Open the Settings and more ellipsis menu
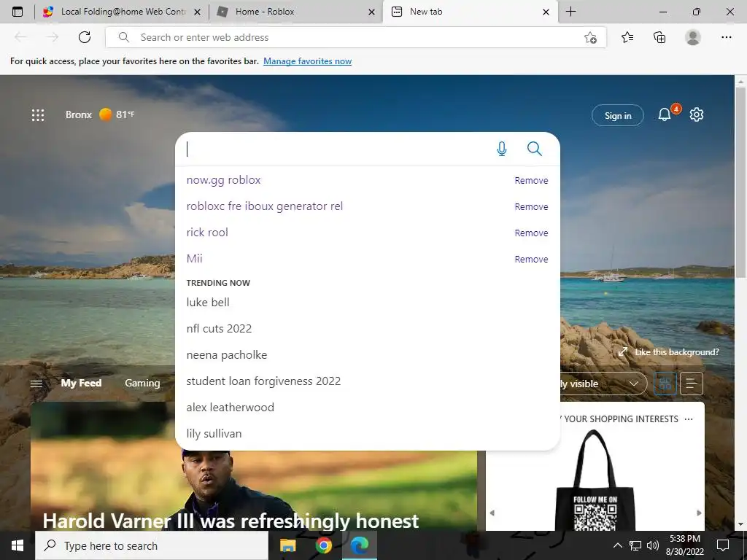This screenshot has height=560, width=747. click(x=726, y=37)
